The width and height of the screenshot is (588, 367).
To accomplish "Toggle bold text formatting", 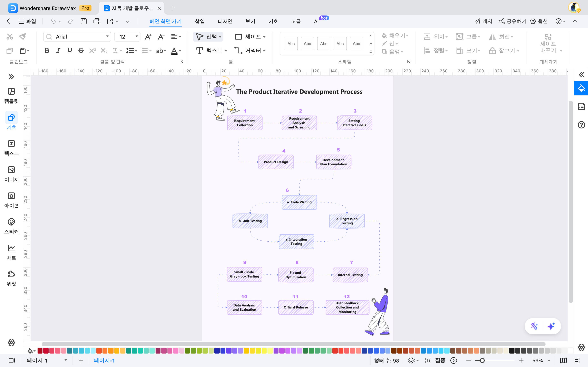I will coord(47,51).
